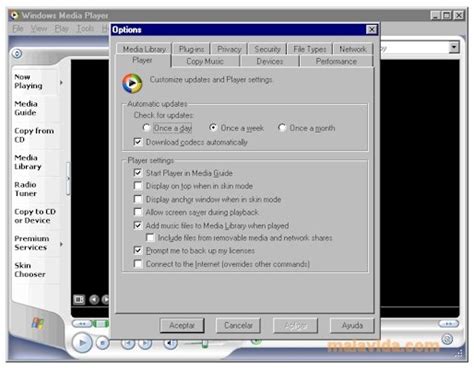Image resolution: width=474 pixels, height=368 pixels.
Task: Click the Cancelar button
Action: (x=238, y=325)
